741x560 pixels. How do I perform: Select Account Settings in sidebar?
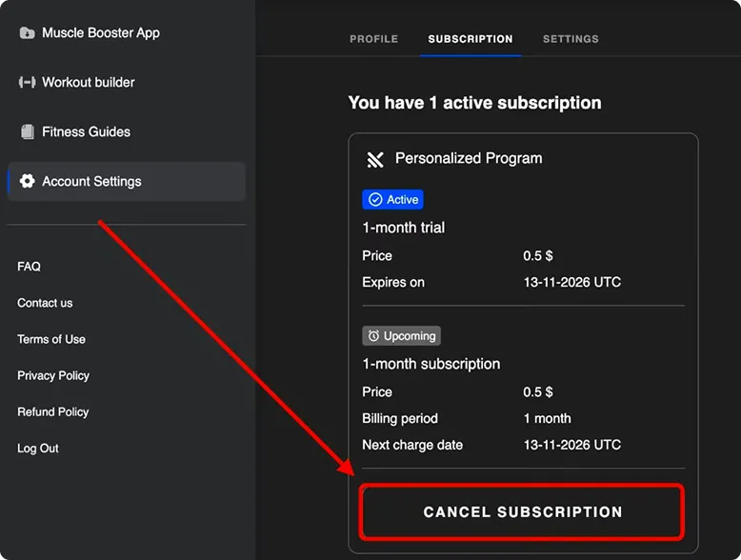(127, 182)
